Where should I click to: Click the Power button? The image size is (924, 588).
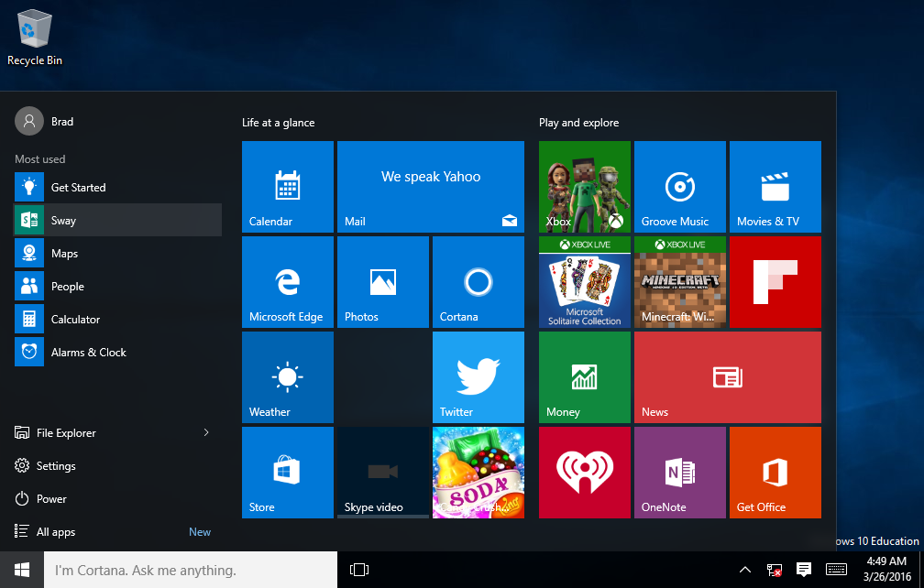(118, 498)
